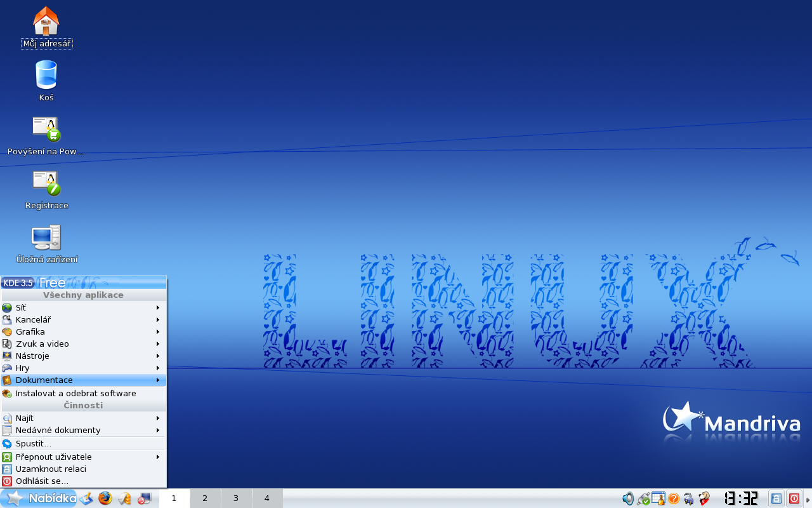812x508 pixels.
Task: Open the Nástroje submenu
Action: click(83, 356)
